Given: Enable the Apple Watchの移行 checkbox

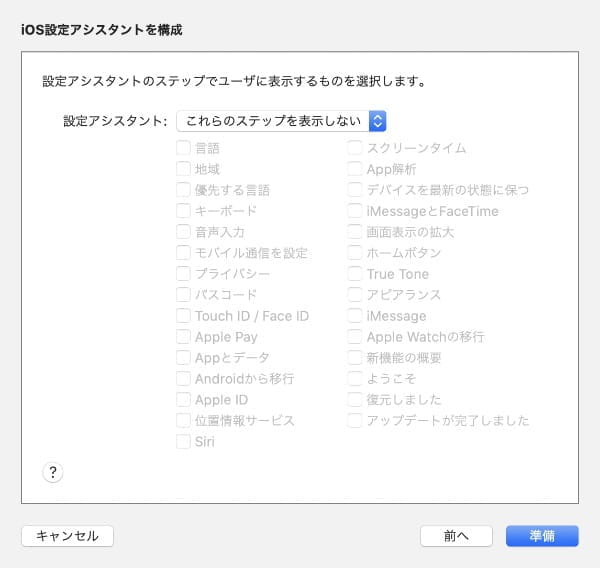Looking at the screenshot, I should pos(355,337).
